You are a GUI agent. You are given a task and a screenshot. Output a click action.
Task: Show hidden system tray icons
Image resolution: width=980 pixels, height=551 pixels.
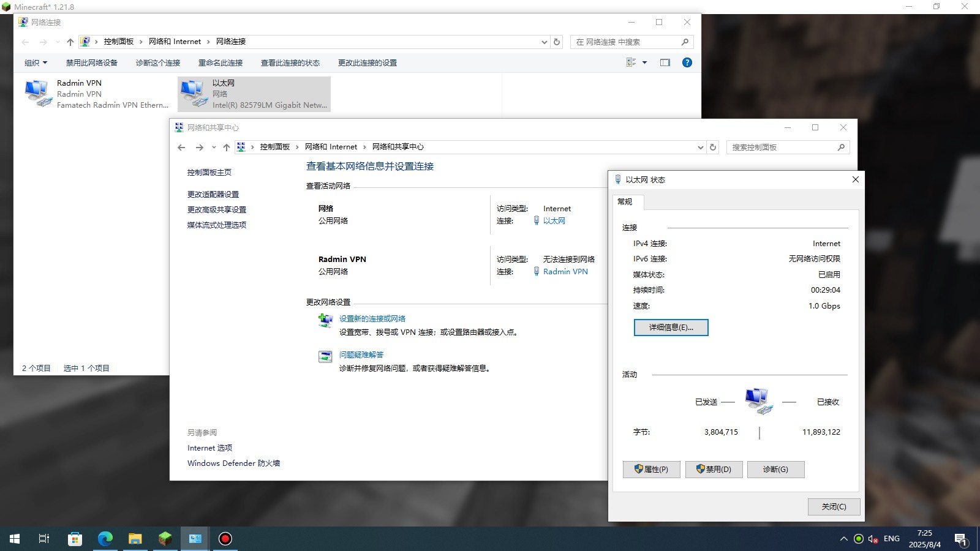click(x=843, y=539)
